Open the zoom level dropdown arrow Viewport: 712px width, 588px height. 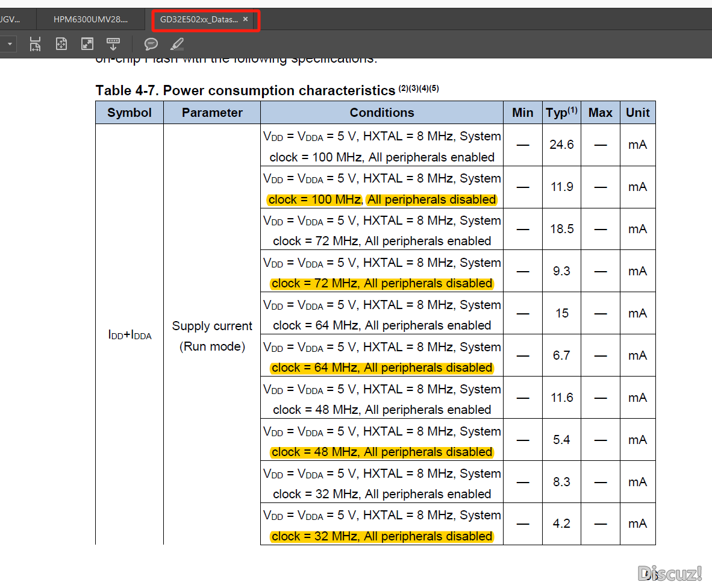(10, 44)
